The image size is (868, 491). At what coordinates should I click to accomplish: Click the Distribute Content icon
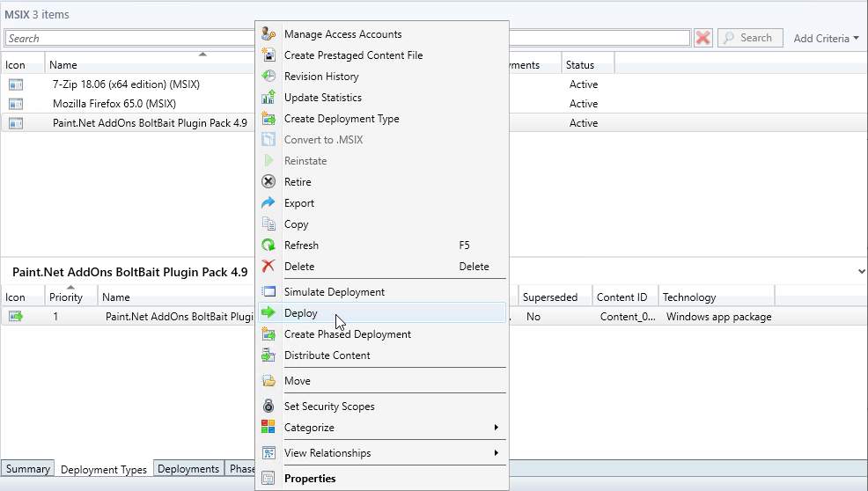[269, 355]
